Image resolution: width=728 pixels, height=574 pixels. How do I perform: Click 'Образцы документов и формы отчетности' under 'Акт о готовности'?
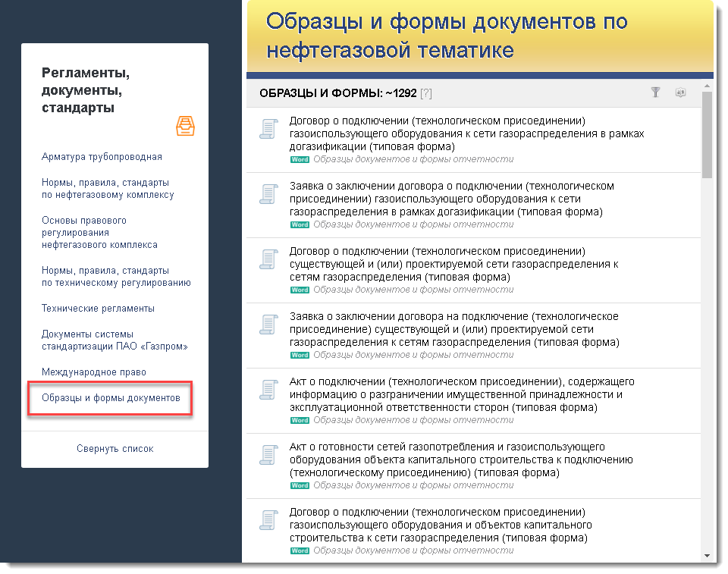[x=413, y=485]
